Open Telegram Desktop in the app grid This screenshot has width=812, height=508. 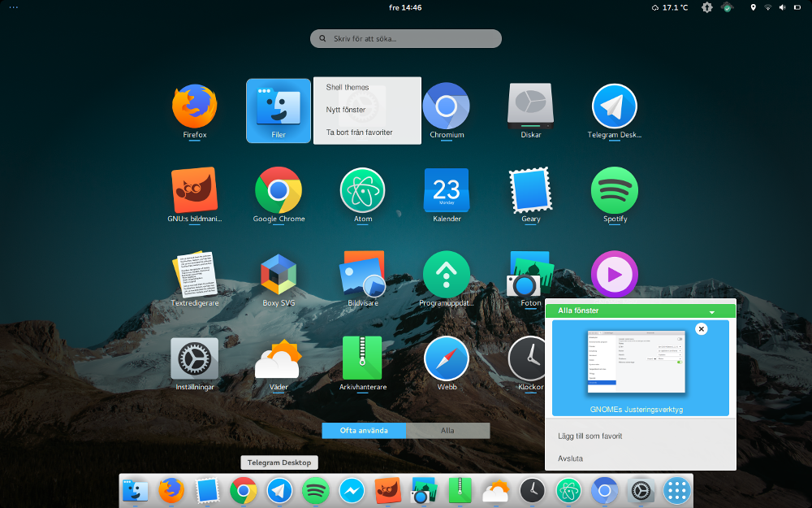tap(615, 111)
